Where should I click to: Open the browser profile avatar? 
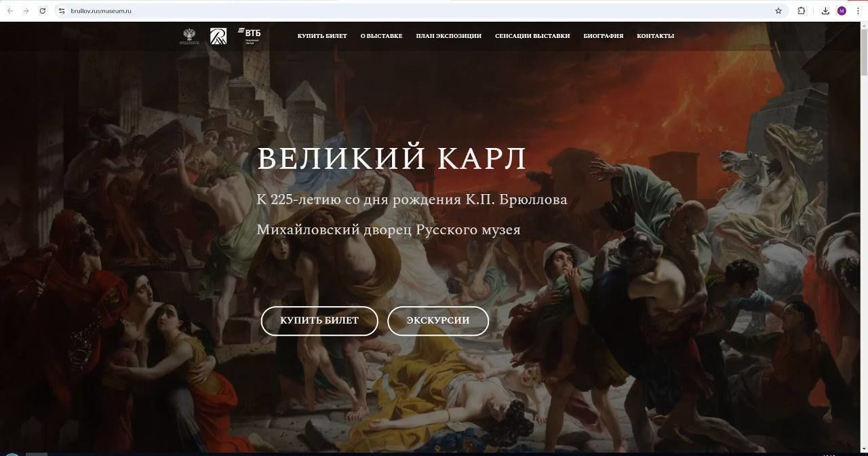842,11
